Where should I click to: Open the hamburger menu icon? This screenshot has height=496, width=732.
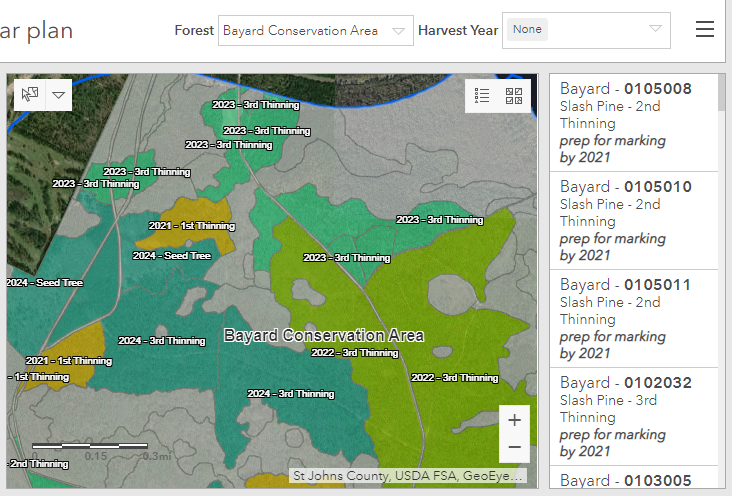coord(704,29)
